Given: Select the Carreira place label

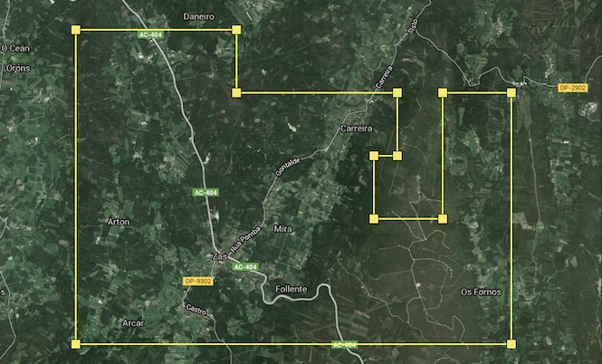Looking at the screenshot, I should pos(356,129).
